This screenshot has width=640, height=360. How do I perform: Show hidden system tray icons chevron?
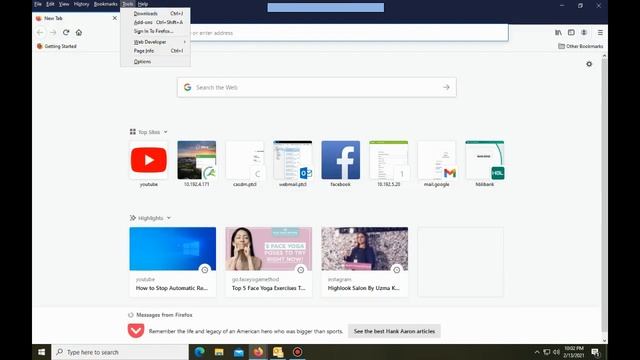[537, 352]
